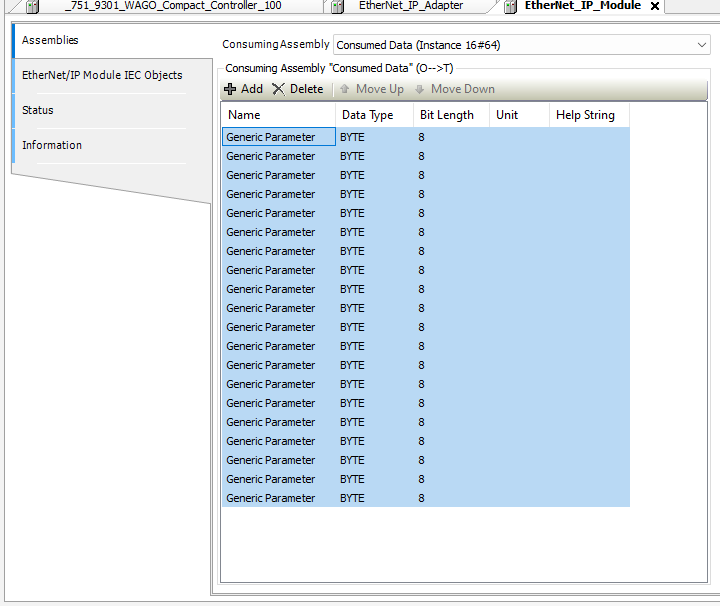Image resolution: width=720 pixels, height=606 pixels.
Task: Click the Delete X icon
Action: [x=278, y=89]
